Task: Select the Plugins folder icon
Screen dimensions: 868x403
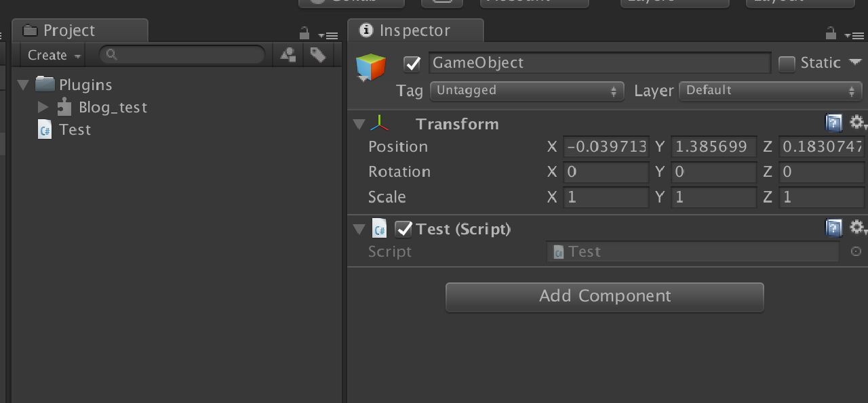Action: click(45, 84)
